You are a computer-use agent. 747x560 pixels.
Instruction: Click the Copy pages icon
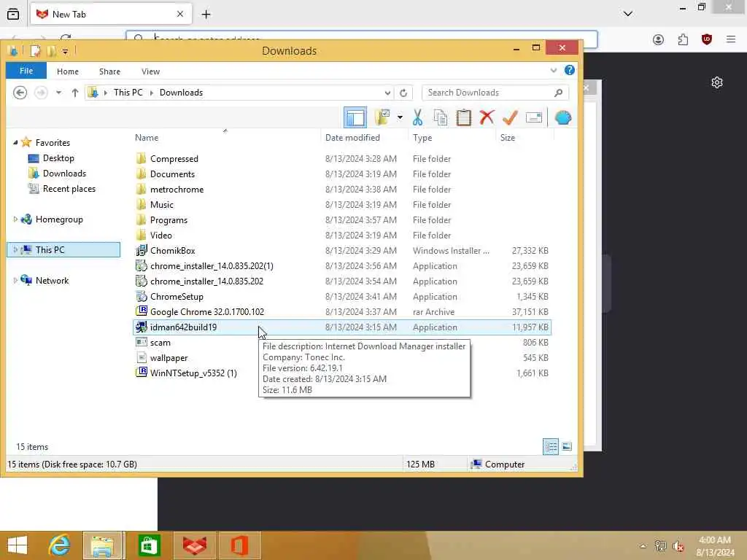440,117
